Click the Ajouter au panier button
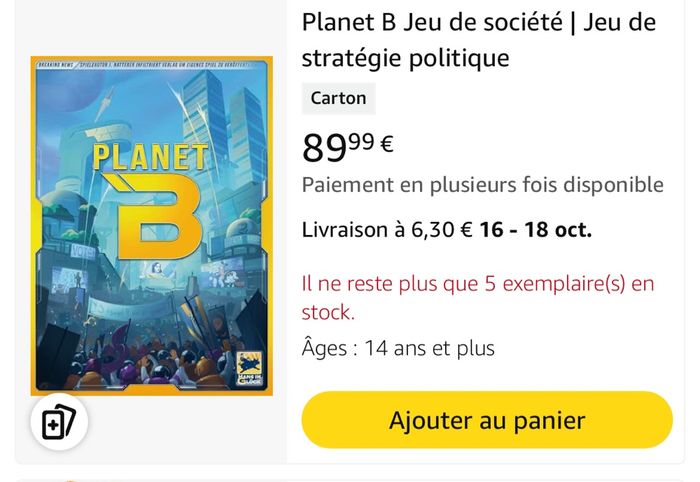This screenshot has height=482, width=700. point(487,420)
